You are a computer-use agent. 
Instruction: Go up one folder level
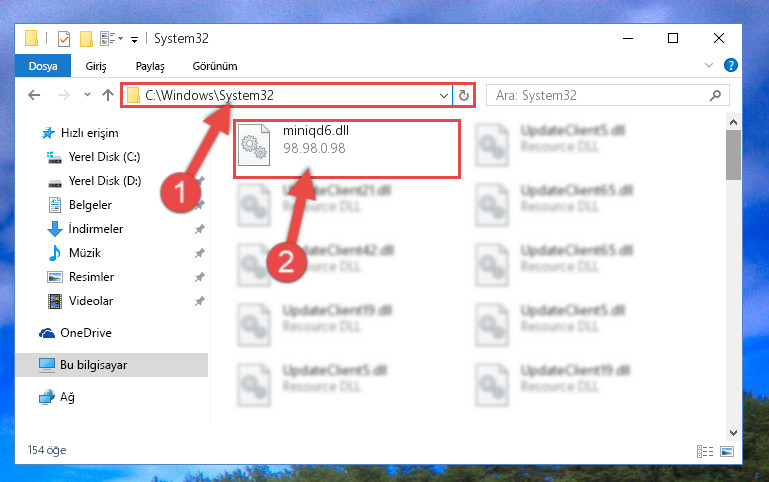(x=108, y=95)
